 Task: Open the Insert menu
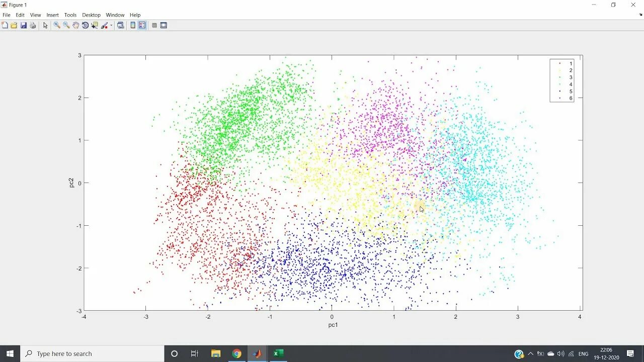click(x=52, y=15)
